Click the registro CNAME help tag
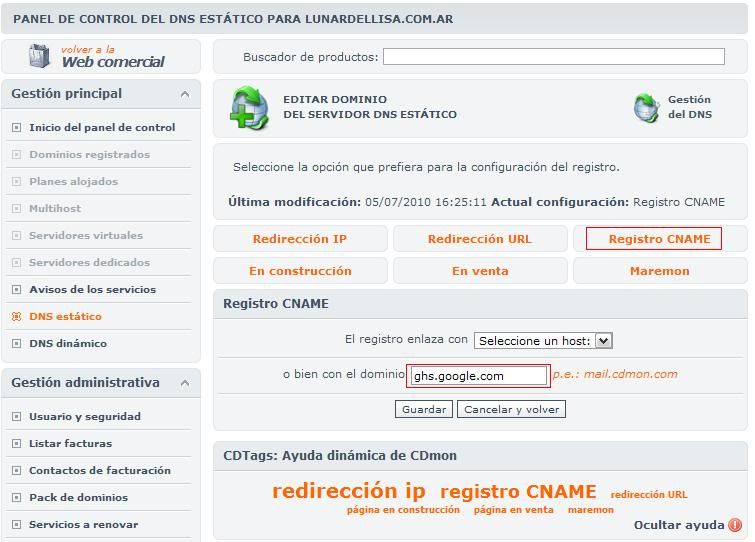 [518, 491]
